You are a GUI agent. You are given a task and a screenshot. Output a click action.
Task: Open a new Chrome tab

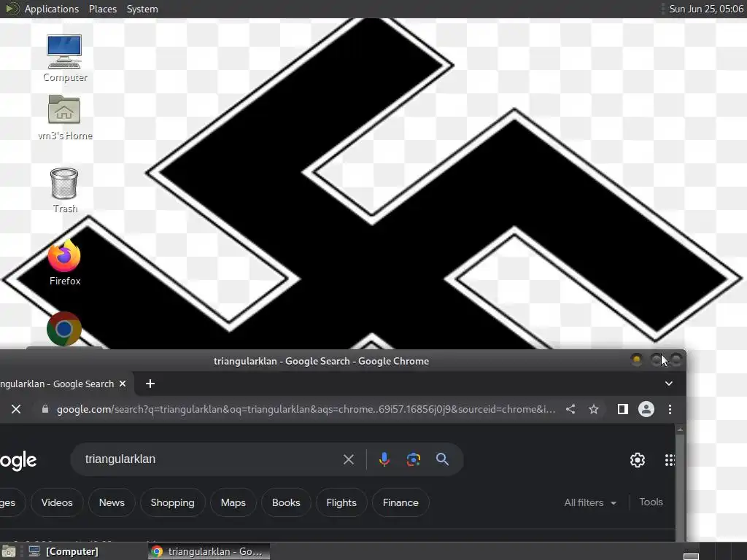150,384
